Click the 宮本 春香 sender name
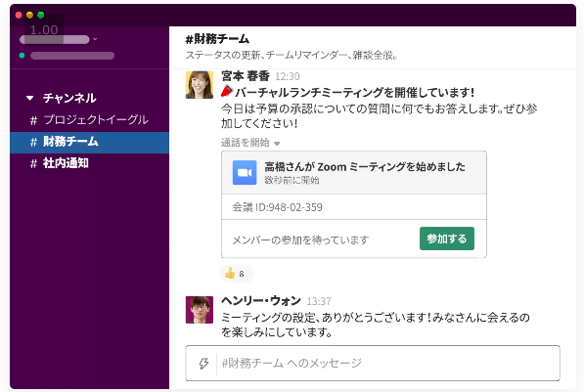The width and height of the screenshot is (584, 392). click(x=246, y=76)
